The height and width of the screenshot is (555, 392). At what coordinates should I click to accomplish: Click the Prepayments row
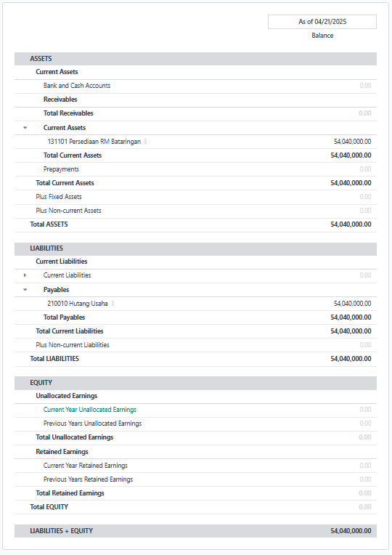tap(195, 169)
